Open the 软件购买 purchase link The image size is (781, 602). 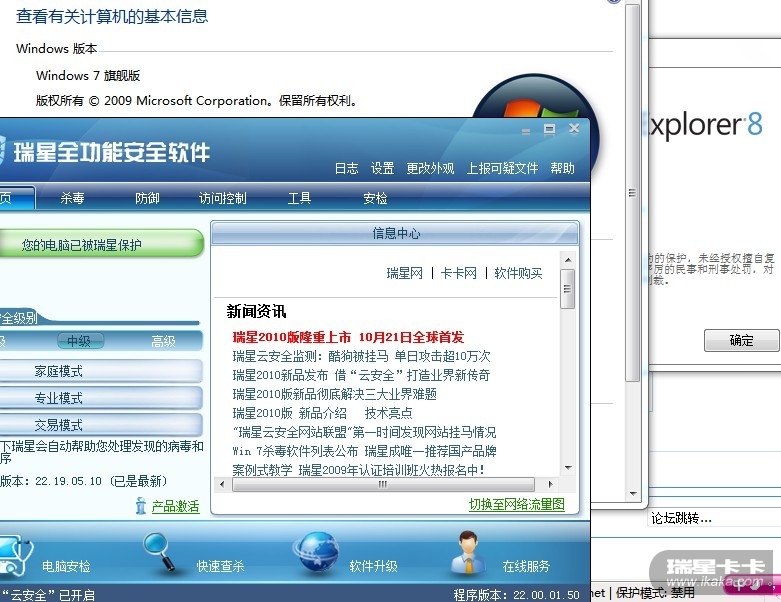518,273
